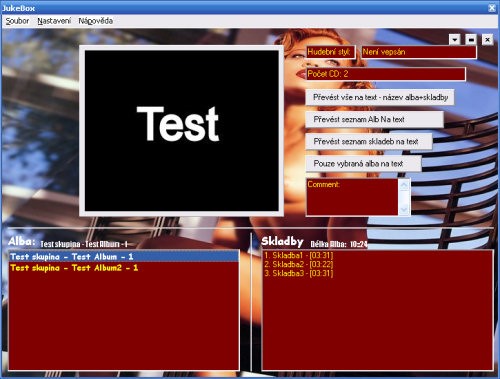The image size is (500, 379).
Task: Click the inner X icon below the title bar
Action: coord(487,40)
